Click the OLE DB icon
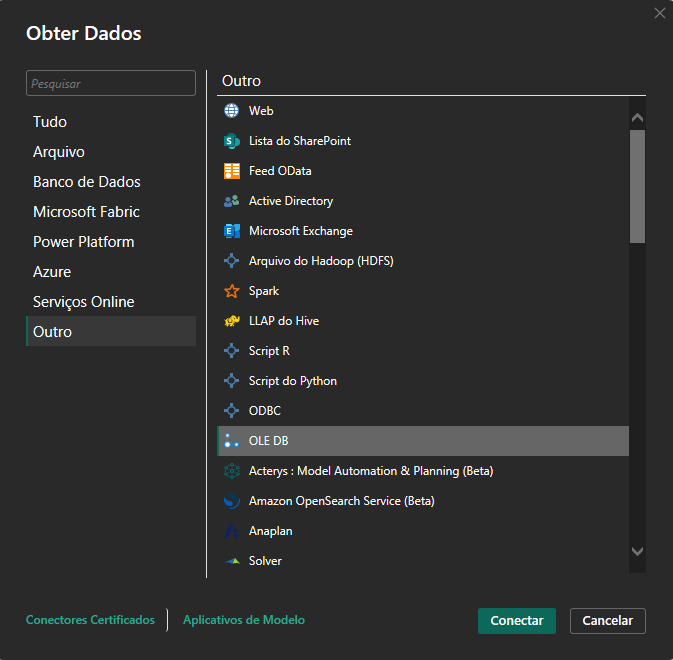The width and height of the screenshot is (673, 660). 231,441
